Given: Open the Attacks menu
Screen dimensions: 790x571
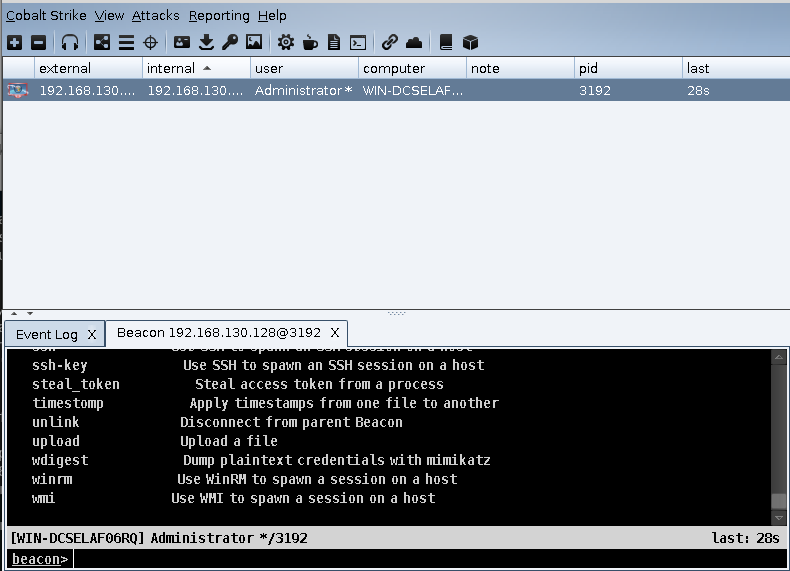Looking at the screenshot, I should click(155, 16).
